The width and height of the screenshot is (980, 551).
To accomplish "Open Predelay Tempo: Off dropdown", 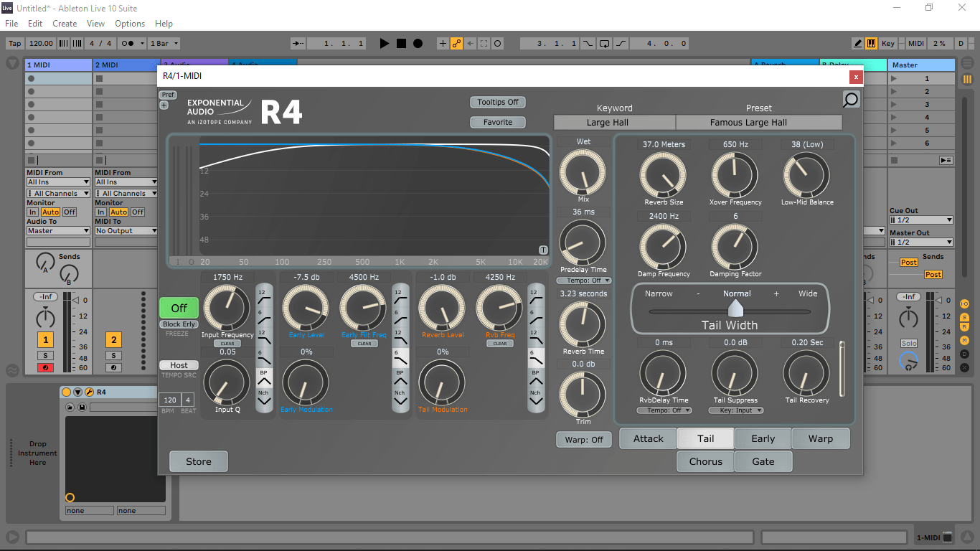I will pyautogui.click(x=583, y=281).
